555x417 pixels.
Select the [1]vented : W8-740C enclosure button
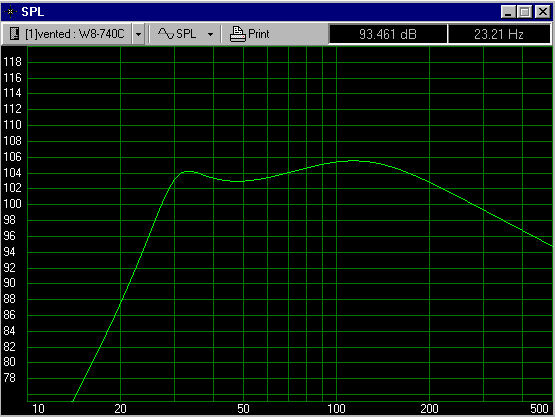[67, 34]
